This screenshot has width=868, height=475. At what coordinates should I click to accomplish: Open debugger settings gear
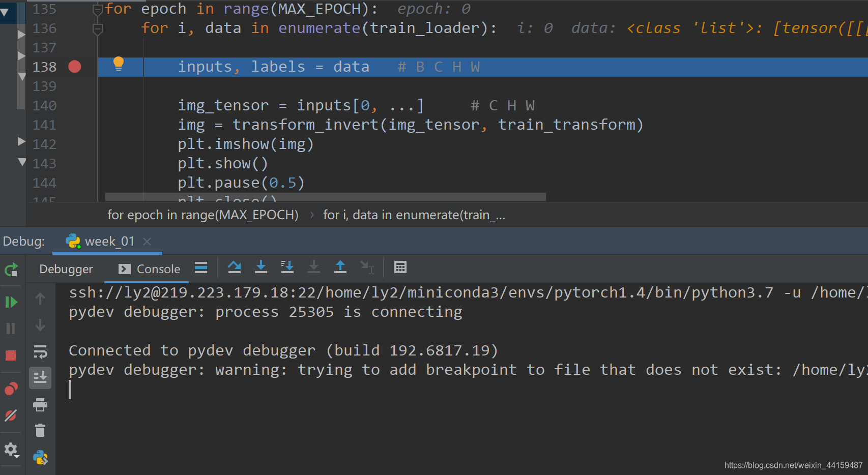point(11,450)
